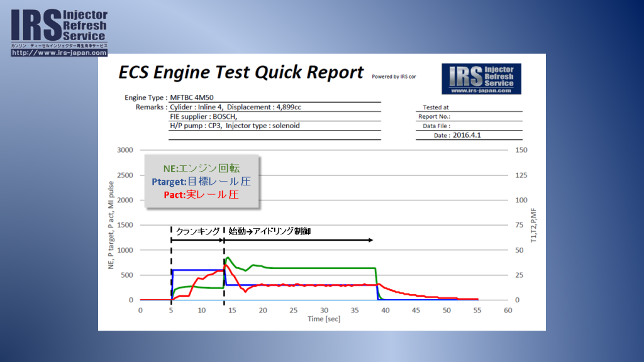This screenshot has width=644, height=362.
Task: Select the ECS Engine Test Quick Report title
Action: pos(241,73)
